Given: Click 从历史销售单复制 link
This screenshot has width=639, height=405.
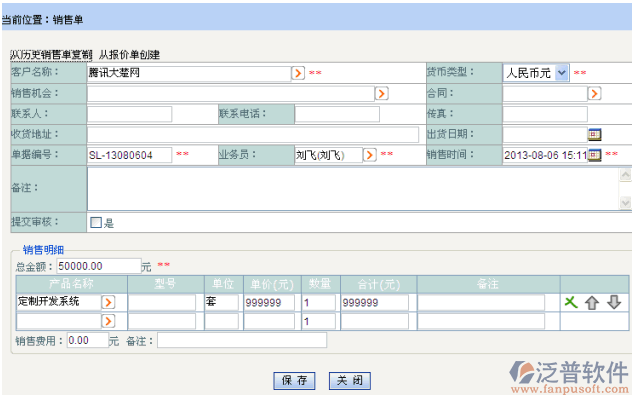Looking at the screenshot, I should (x=51, y=54).
